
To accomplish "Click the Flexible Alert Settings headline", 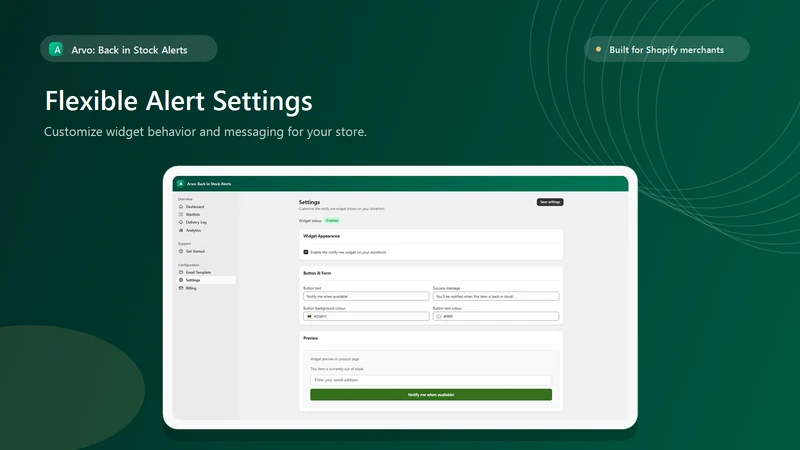I will 179,101.
